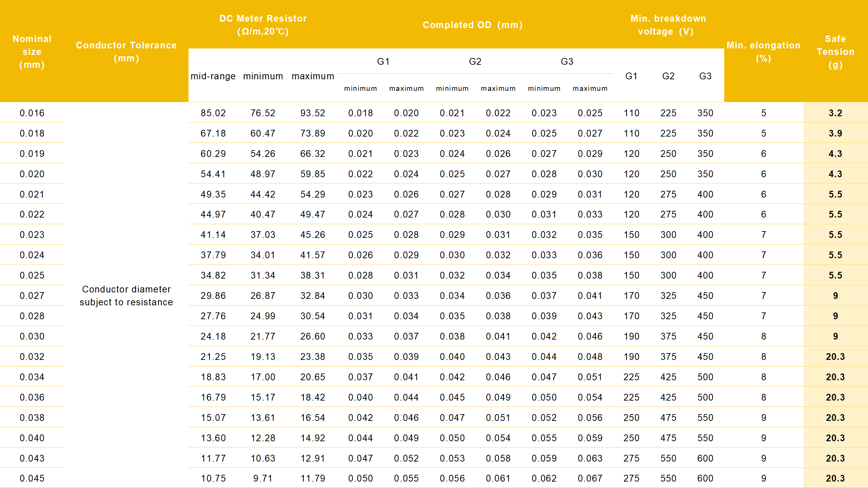This screenshot has width=868, height=488.
Task: Click minimum resistance value 17.00
Action: (x=263, y=377)
